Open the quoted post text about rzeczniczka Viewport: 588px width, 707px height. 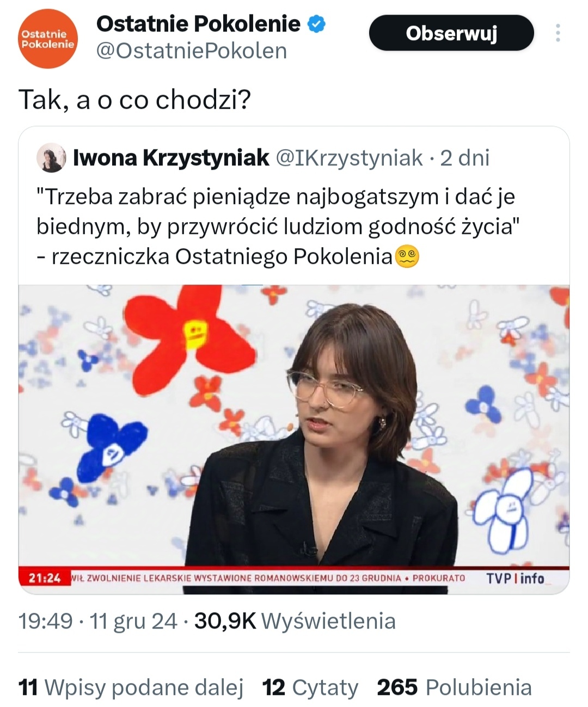point(275,226)
